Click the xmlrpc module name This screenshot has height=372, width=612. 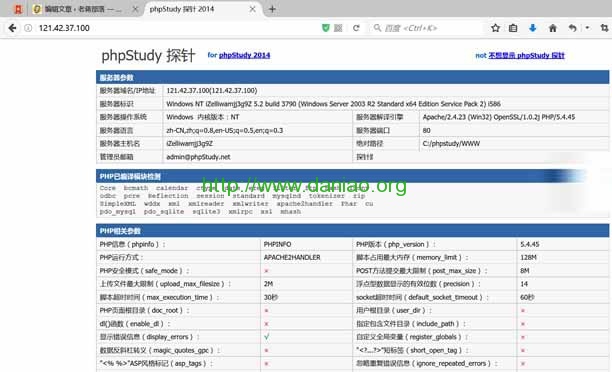click(240, 212)
